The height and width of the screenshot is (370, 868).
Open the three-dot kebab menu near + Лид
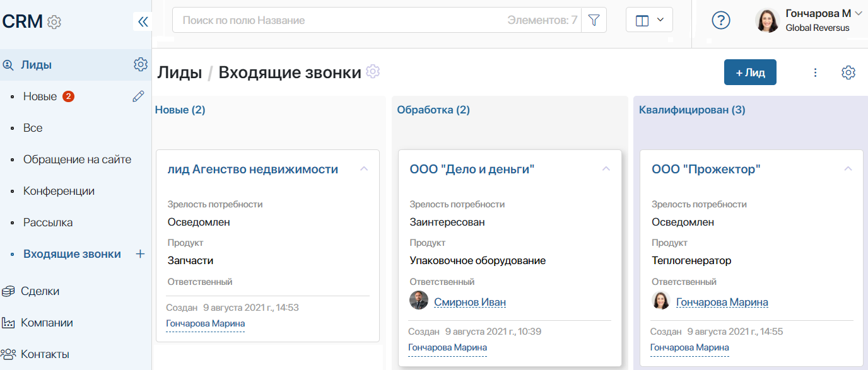coord(815,72)
